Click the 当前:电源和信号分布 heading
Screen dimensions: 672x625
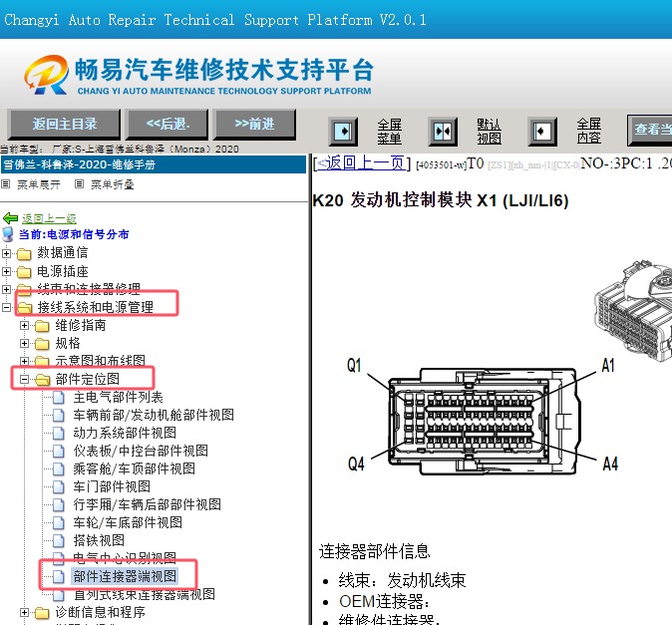(74, 234)
